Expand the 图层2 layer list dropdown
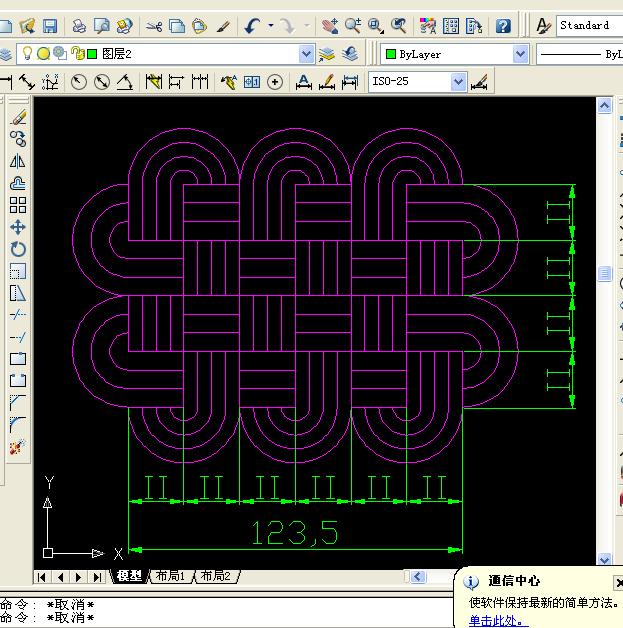This screenshot has height=628, width=623. [306, 54]
